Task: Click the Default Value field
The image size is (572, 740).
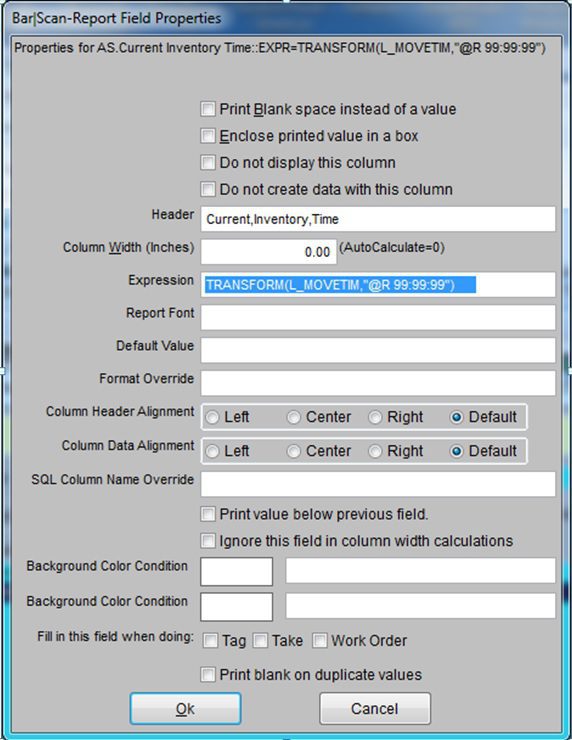Action: pos(378,350)
